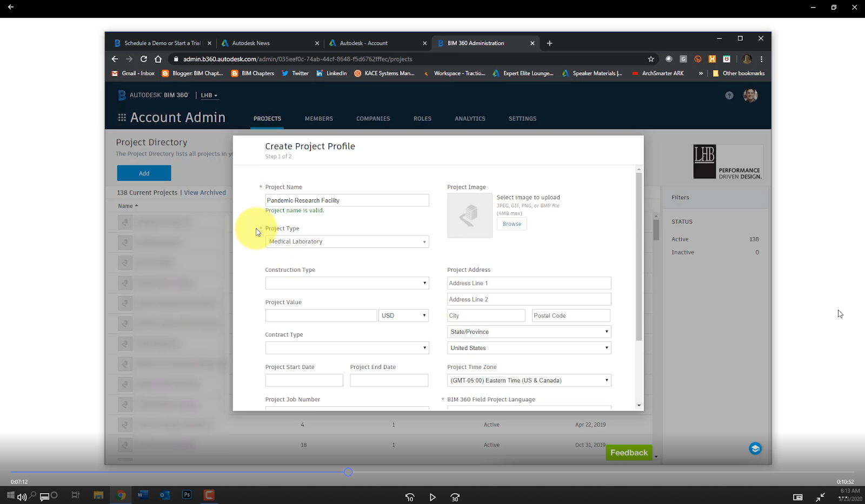This screenshot has width=865, height=504.
Task: Open the State/Province dropdown
Action: (x=529, y=332)
